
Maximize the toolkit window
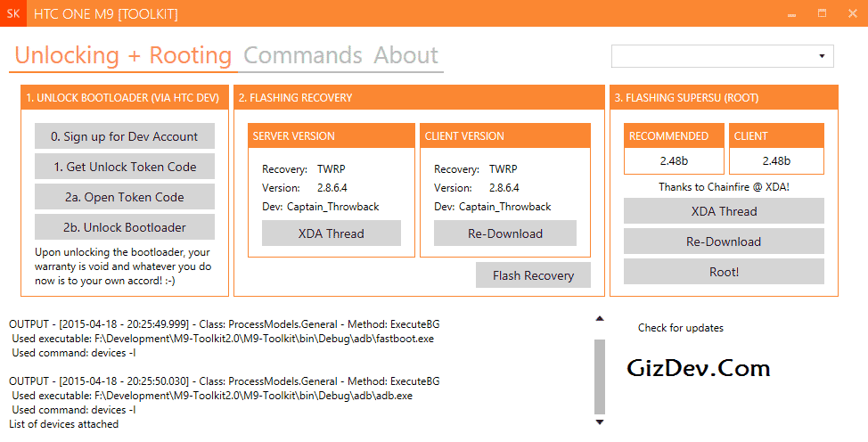[822, 13]
